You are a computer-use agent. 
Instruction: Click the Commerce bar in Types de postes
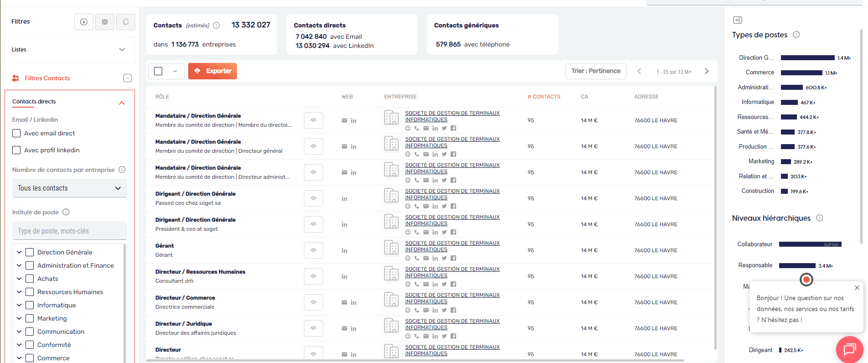pos(801,73)
